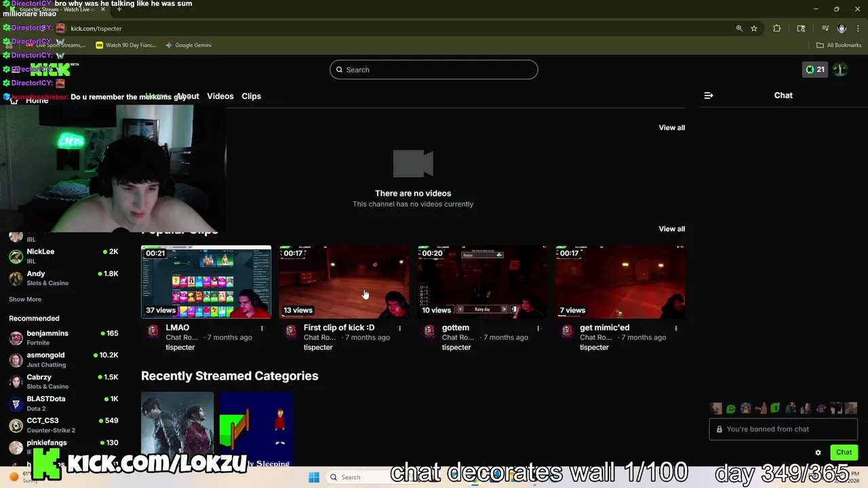Switch to the About tab

pos(188,96)
